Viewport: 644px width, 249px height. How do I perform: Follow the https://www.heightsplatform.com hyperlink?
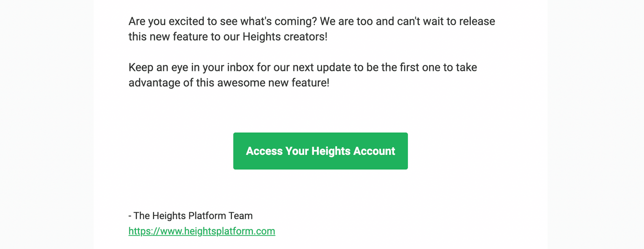click(x=202, y=231)
